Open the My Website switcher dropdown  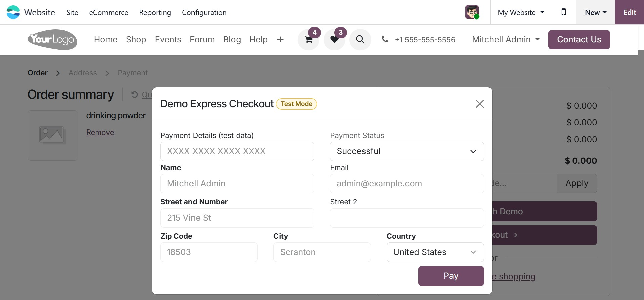point(521,12)
